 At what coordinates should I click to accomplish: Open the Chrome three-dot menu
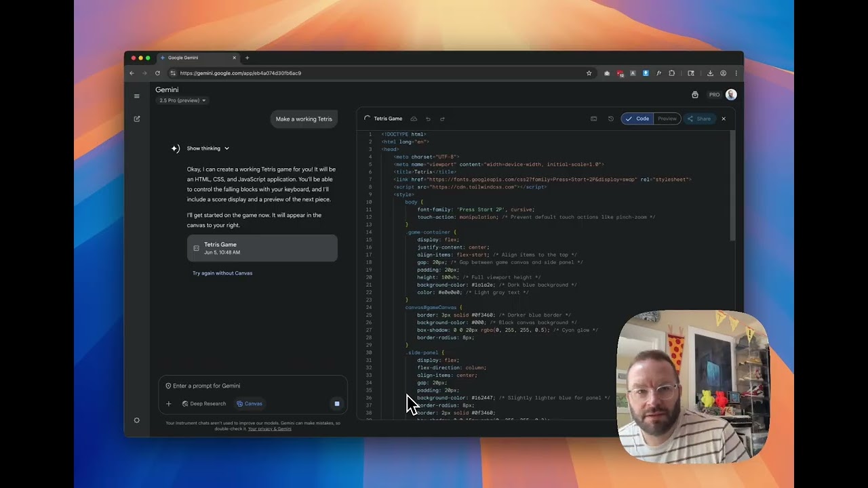click(736, 73)
